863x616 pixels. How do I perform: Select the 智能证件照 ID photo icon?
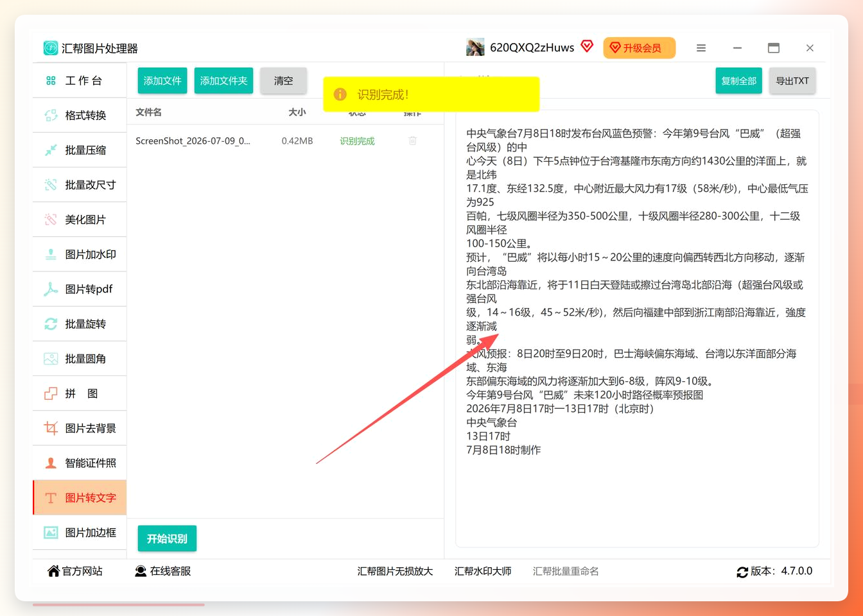point(51,463)
